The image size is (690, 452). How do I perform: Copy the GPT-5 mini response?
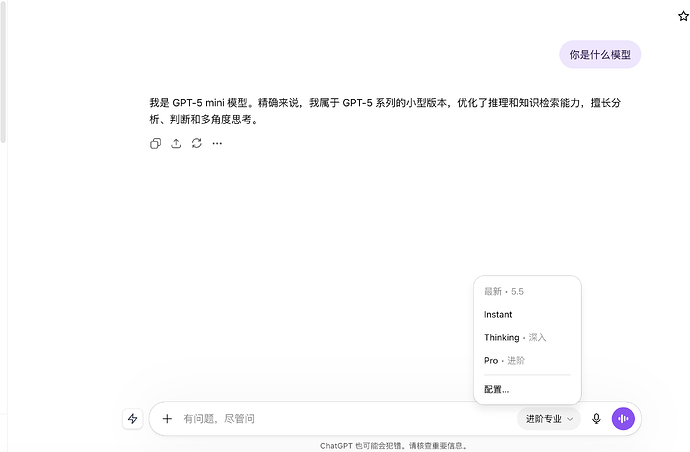[x=155, y=143]
